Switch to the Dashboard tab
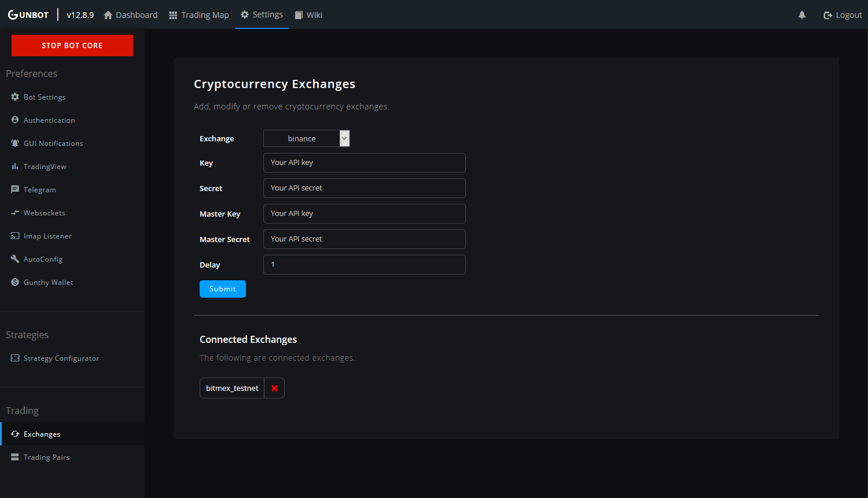868x498 pixels. click(130, 15)
